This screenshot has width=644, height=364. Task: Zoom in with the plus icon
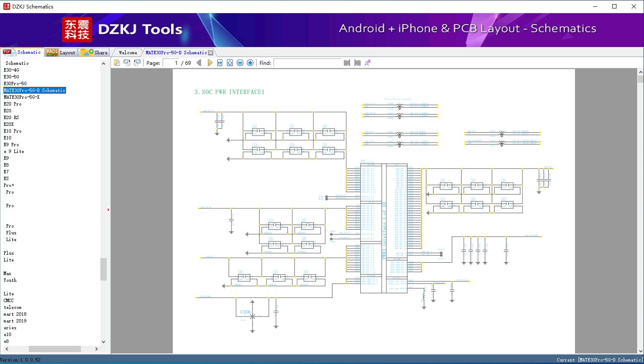point(250,63)
